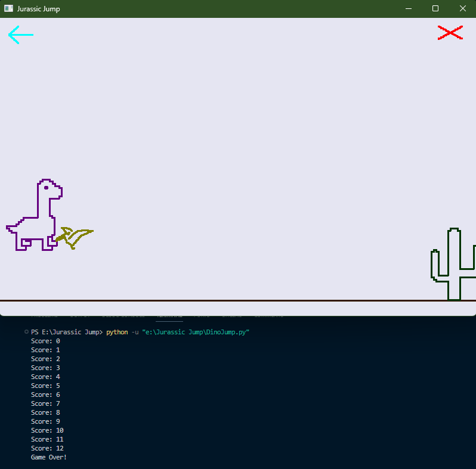Click the Jurassic Jump window title icon
476x469 pixels.
[8, 8]
